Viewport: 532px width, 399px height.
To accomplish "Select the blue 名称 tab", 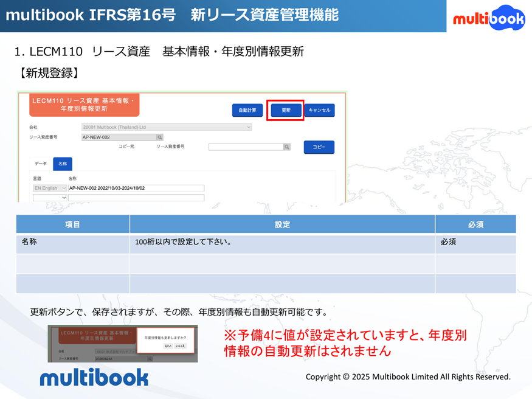I will pos(63,164).
